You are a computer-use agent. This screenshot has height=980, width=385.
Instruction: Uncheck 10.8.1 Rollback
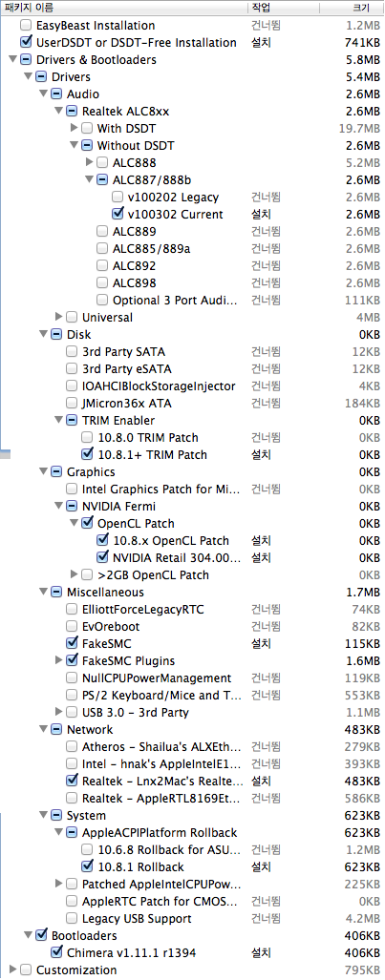[x=87, y=866]
